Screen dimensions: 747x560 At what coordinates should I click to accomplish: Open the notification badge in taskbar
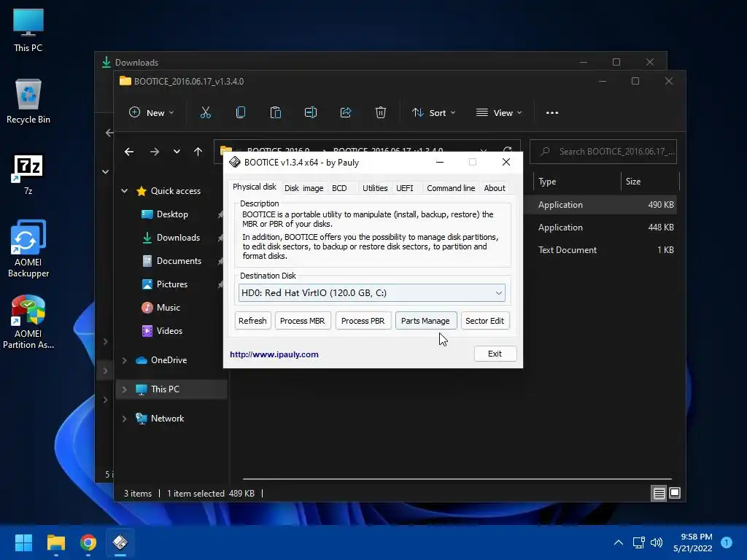pyautogui.click(x=727, y=542)
